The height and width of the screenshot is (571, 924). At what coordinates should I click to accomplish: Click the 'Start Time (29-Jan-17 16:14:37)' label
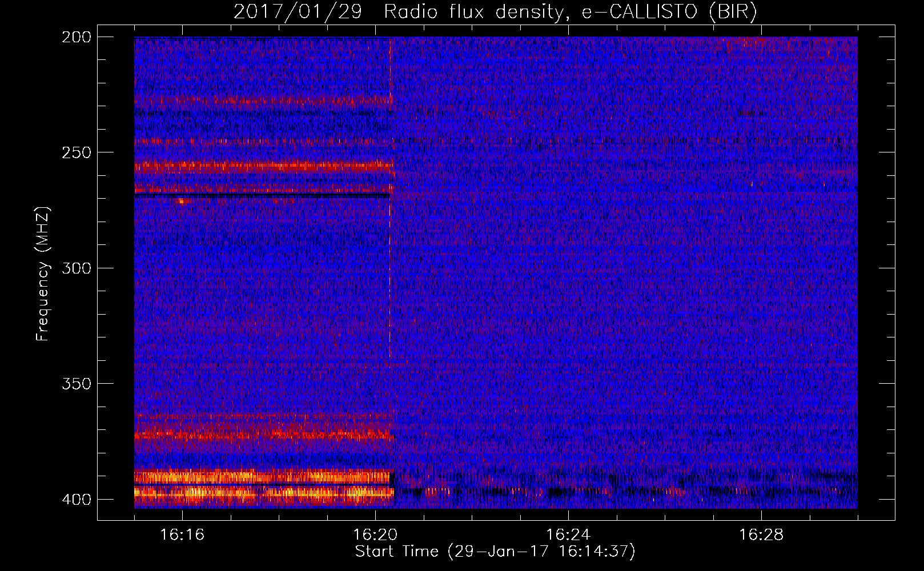(x=495, y=552)
